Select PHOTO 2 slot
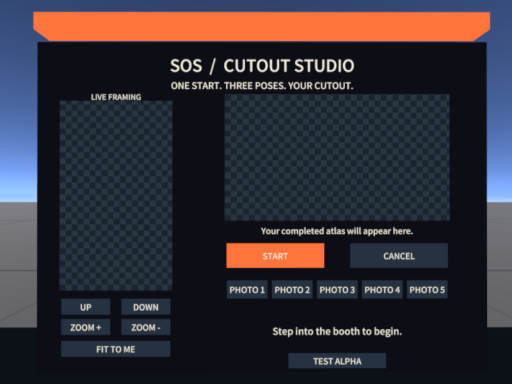Viewport: 512px width, 384px height. click(292, 290)
